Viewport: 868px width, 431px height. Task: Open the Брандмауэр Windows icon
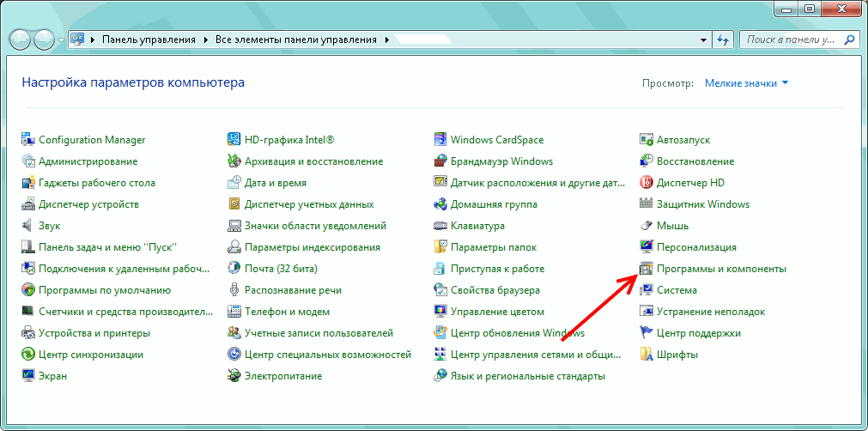[x=440, y=161]
